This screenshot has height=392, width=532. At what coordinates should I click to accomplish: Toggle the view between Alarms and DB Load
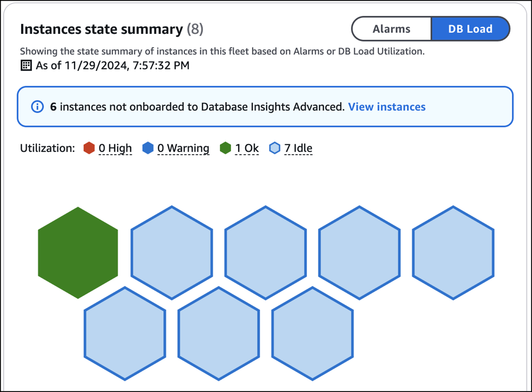(x=392, y=29)
